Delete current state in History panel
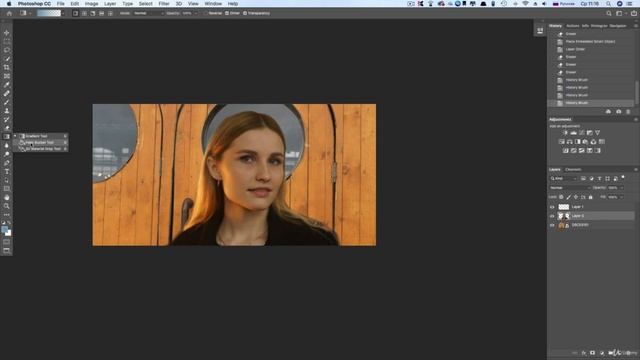The height and width of the screenshot is (360, 640). (628, 111)
